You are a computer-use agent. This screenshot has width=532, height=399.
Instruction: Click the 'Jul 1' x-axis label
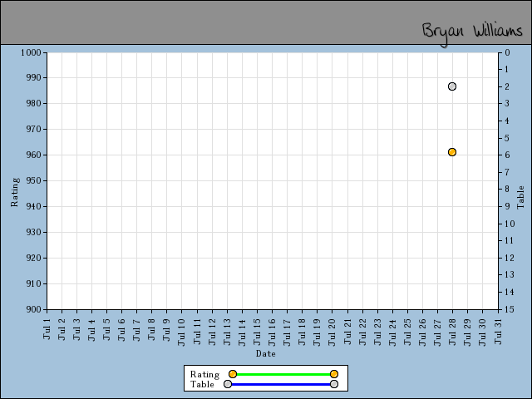click(47, 329)
